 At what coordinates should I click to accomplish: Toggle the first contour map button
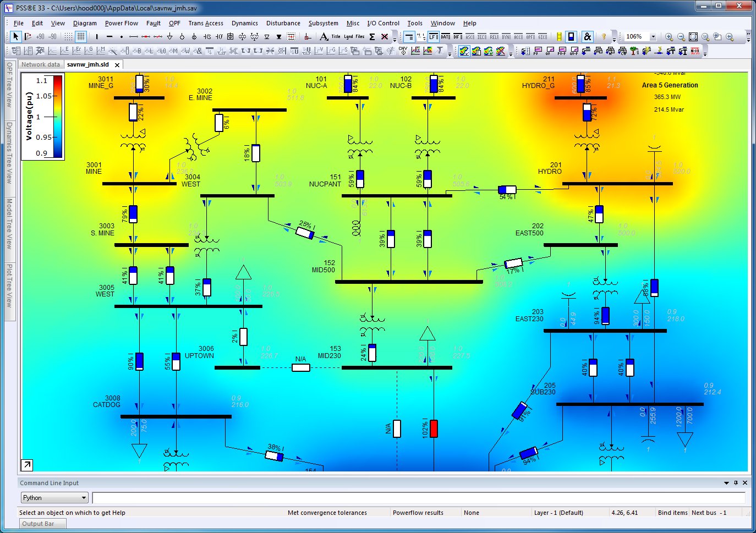click(464, 51)
